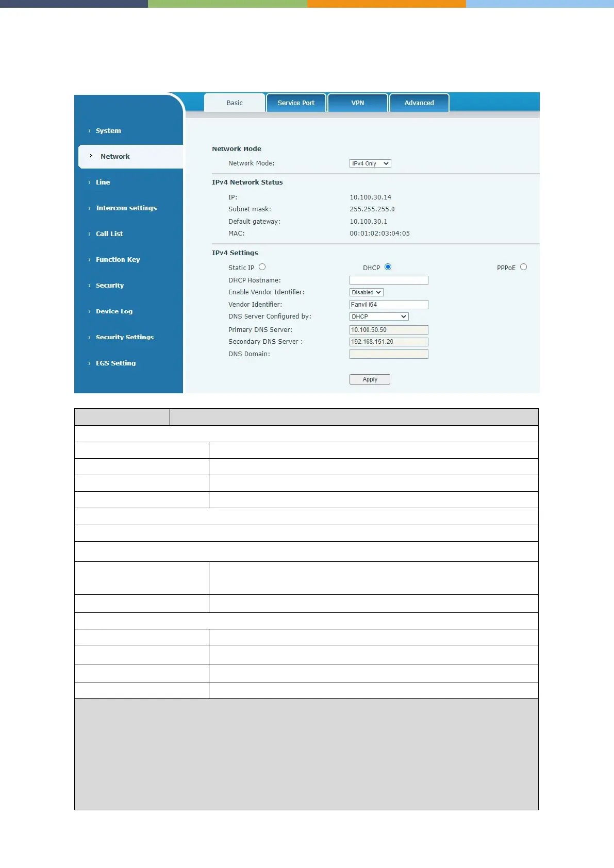Open the Line menu item
Viewport: 614px width, 868px height.
pyautogui.click(x=103, y=182)
